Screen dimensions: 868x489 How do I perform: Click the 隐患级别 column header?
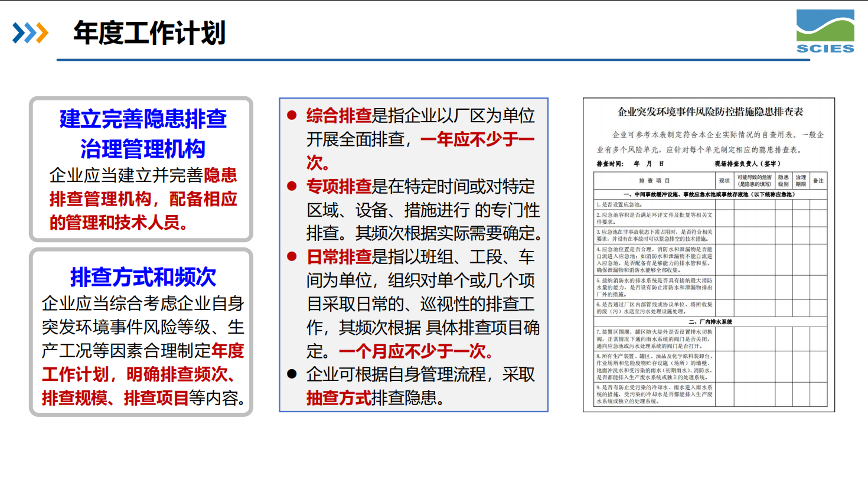783,181
